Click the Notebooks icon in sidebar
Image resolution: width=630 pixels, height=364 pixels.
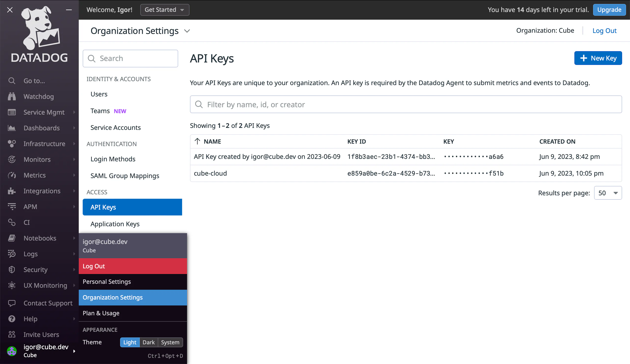click(x=12, y=238)
